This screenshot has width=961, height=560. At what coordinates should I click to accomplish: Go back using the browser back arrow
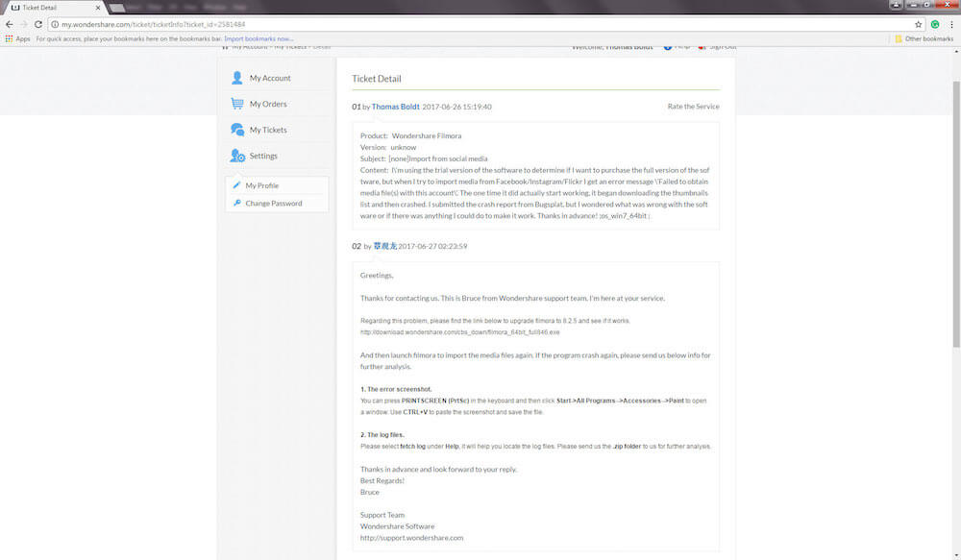(10, 25)
